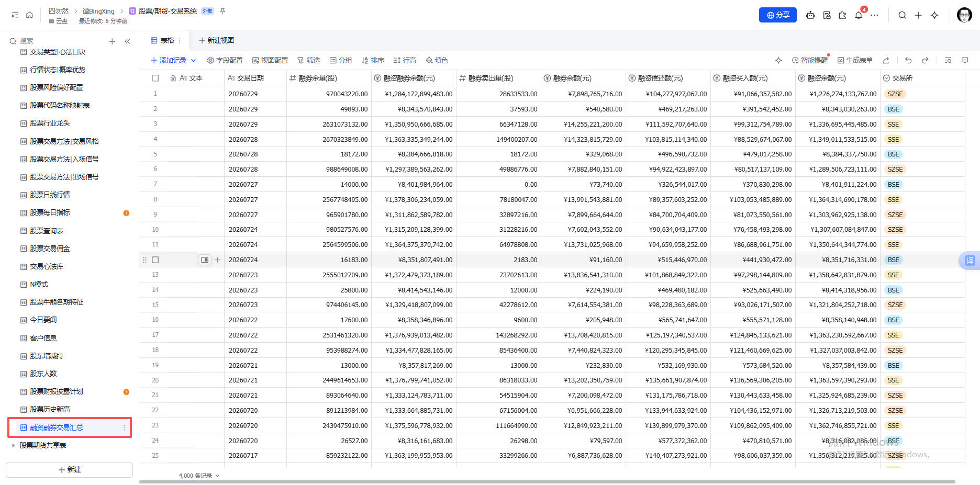Tick the select-all checkbox in table header
The width and height of the screenshot is (980, 485).
[x=155, y=78]
